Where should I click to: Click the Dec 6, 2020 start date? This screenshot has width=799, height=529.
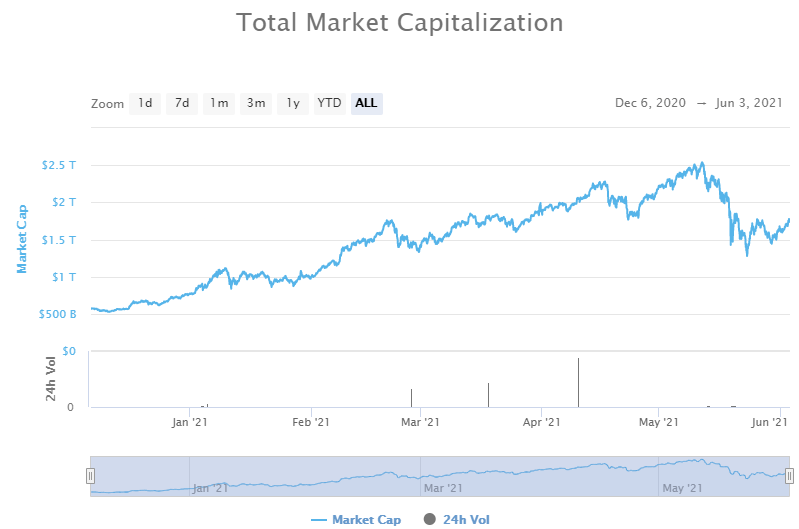[x=650, y=103]
